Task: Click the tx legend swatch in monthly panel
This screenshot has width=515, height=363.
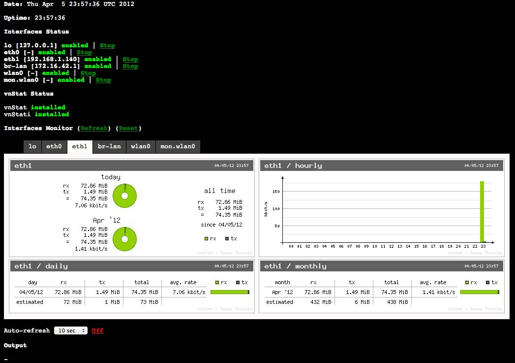Action: click(x=488, y=282)
